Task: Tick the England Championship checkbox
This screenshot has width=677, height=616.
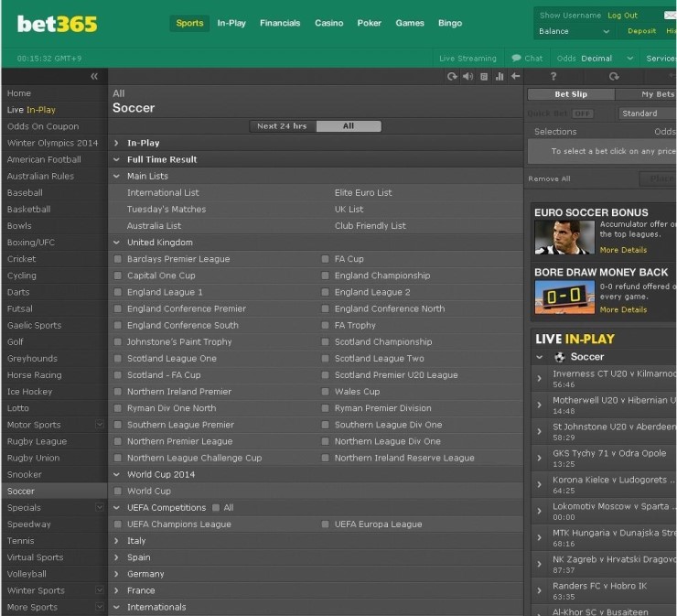Action: (325, 276)
